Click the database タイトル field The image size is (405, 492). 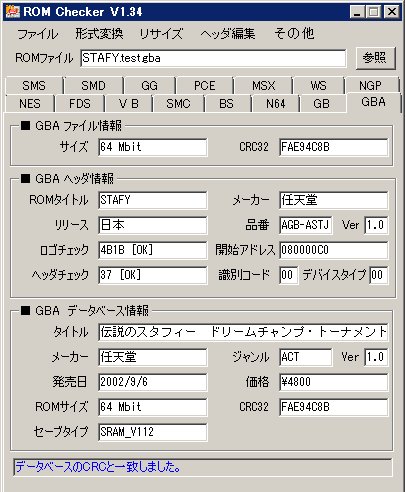[243, 332]
